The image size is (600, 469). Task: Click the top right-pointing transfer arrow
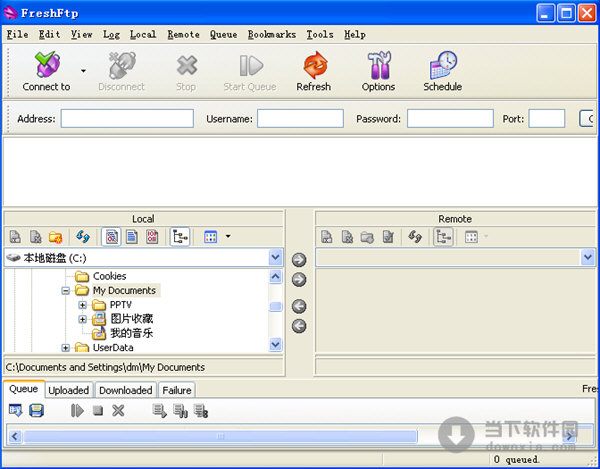click(x=299, y=260)
